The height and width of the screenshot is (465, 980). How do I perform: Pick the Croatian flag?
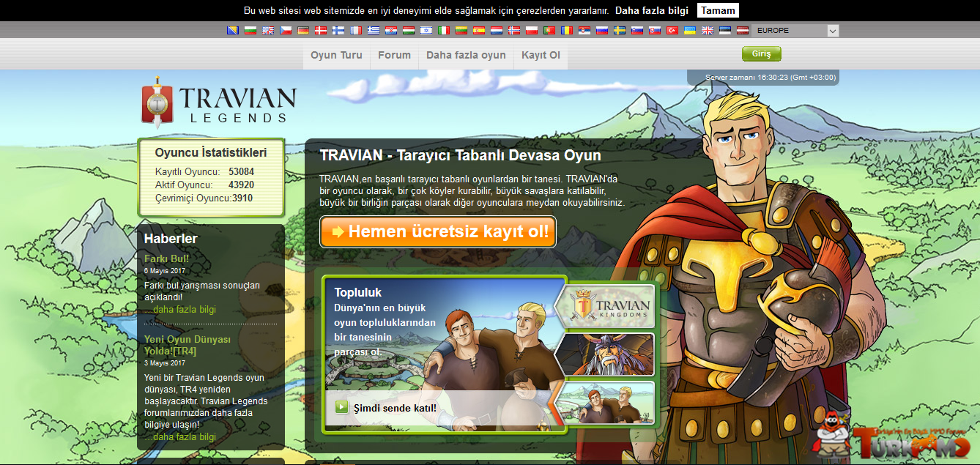[391, 30]
